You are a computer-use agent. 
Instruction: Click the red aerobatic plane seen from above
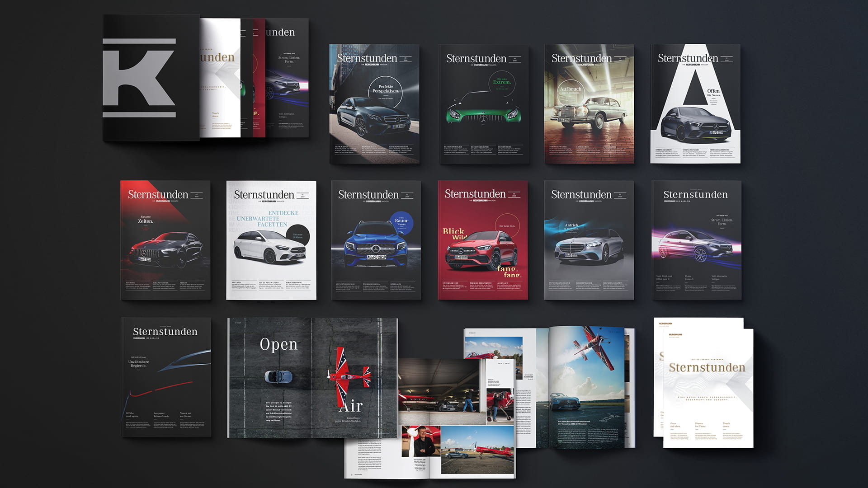click(349, 376)
